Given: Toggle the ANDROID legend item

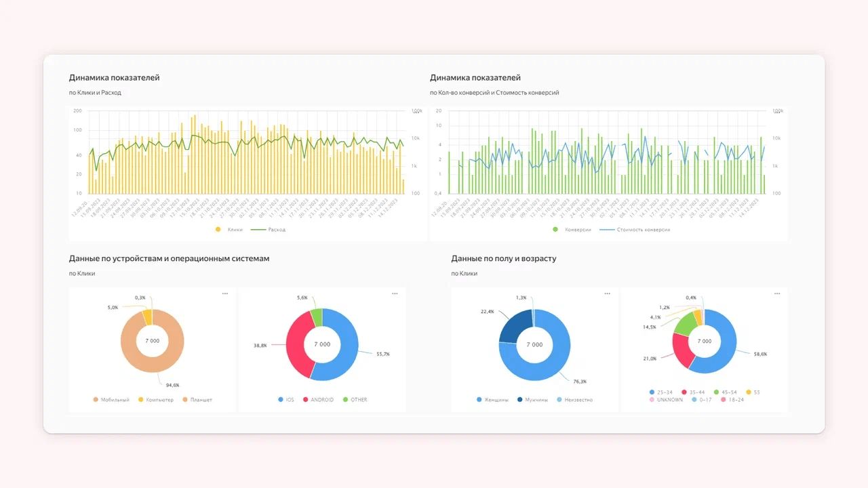Looking at the screenshot, I should (x=317, y=400).
